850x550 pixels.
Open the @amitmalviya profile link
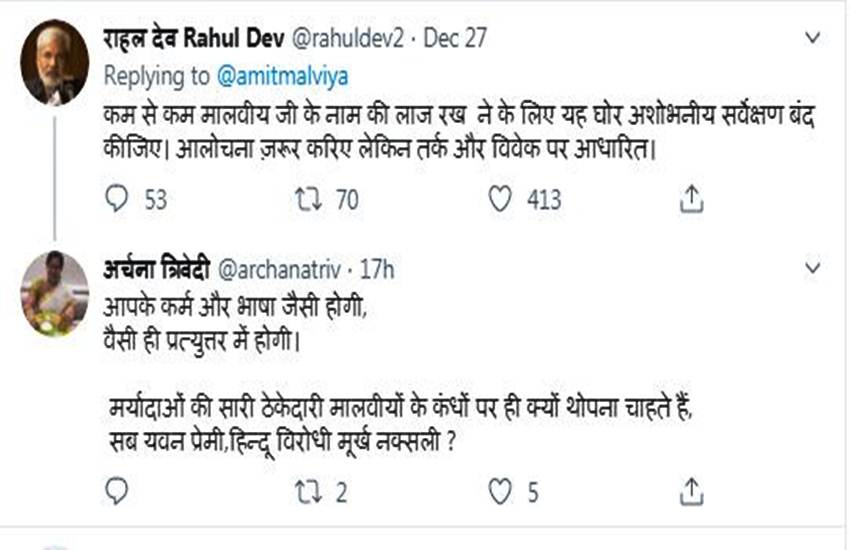click(280, 76)
